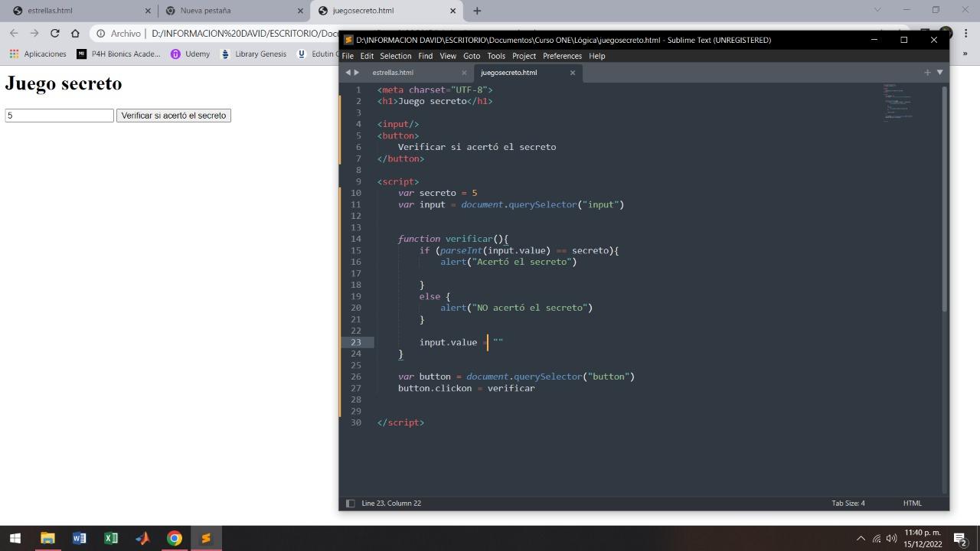Open Windows Start menu
This screenshot has height=551, width=980.
[x=15, y=538]
